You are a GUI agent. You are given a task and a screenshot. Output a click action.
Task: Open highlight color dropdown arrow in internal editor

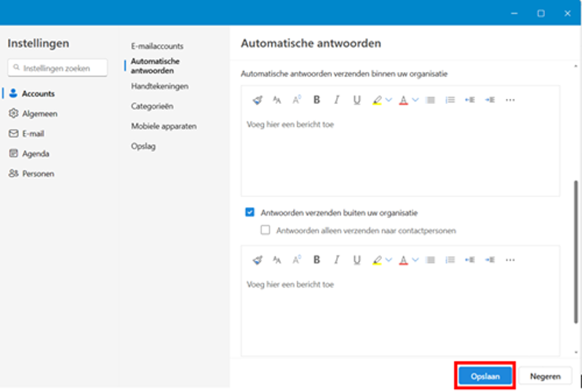[x=388, y=100]
